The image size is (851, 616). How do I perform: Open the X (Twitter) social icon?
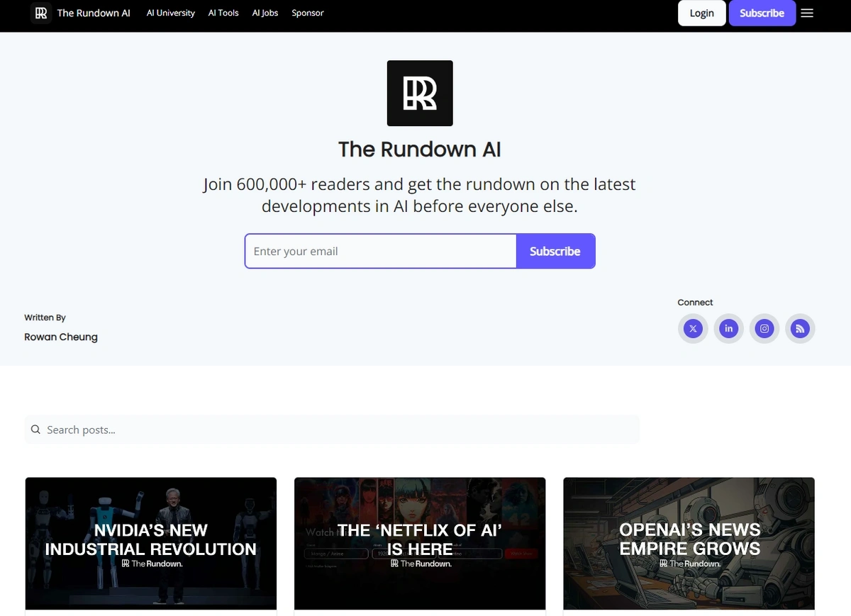(x=693, y=328)
